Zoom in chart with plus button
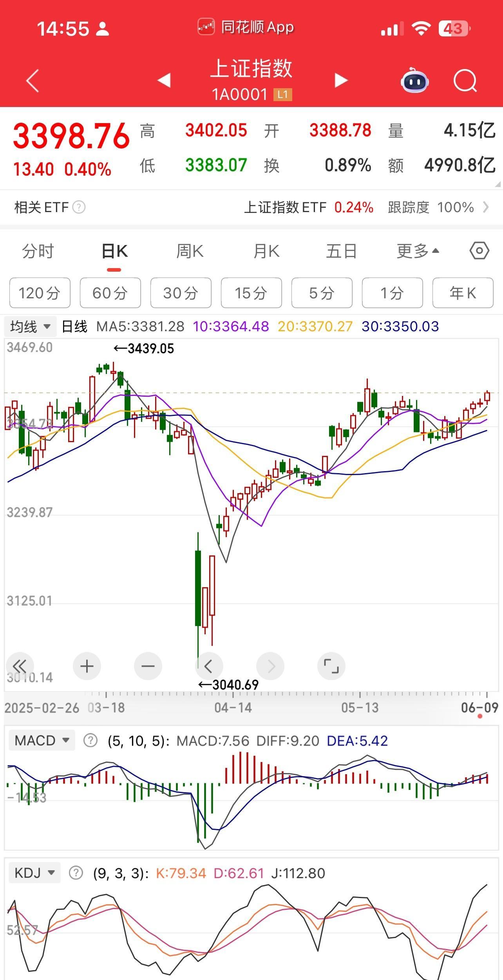This screenshot has height=980, width=503. point(87,666)
